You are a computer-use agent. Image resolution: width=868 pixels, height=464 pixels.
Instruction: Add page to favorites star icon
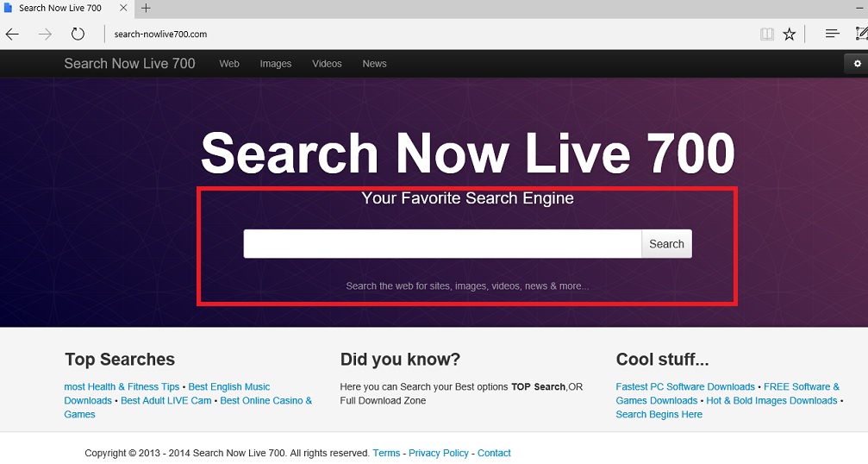[x=790, y=34]
